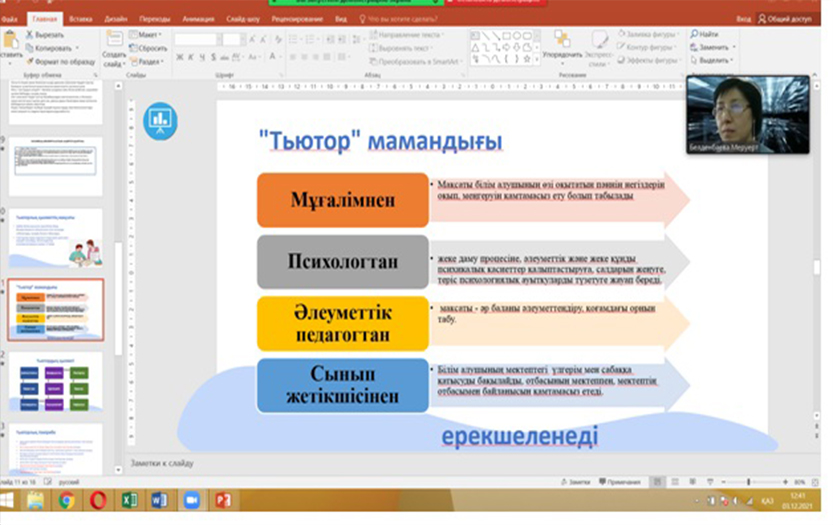Viewport: 833px width, 525px height.
Task: Open Chrome from the Windows taskbar
Action: [x=66, y=500]
